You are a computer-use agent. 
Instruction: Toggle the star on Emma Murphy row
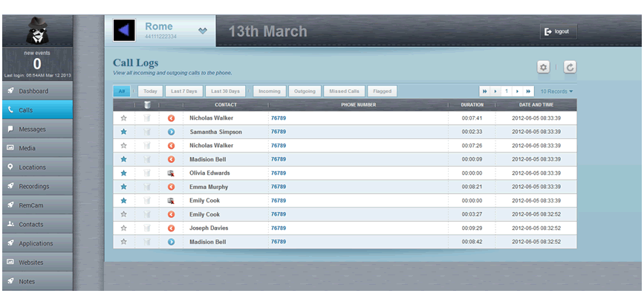(123, 187)
